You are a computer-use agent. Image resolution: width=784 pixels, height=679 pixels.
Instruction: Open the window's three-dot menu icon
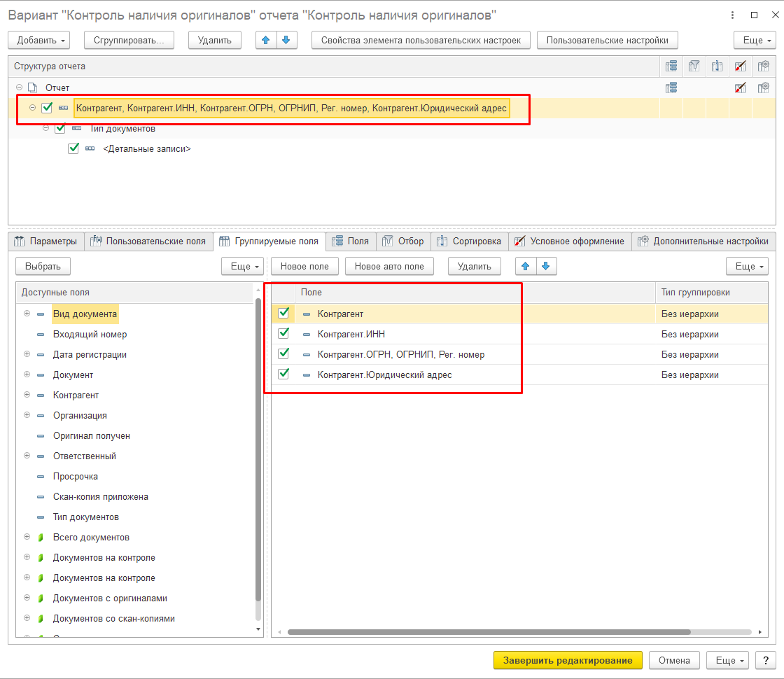click(x=732, y=15)
